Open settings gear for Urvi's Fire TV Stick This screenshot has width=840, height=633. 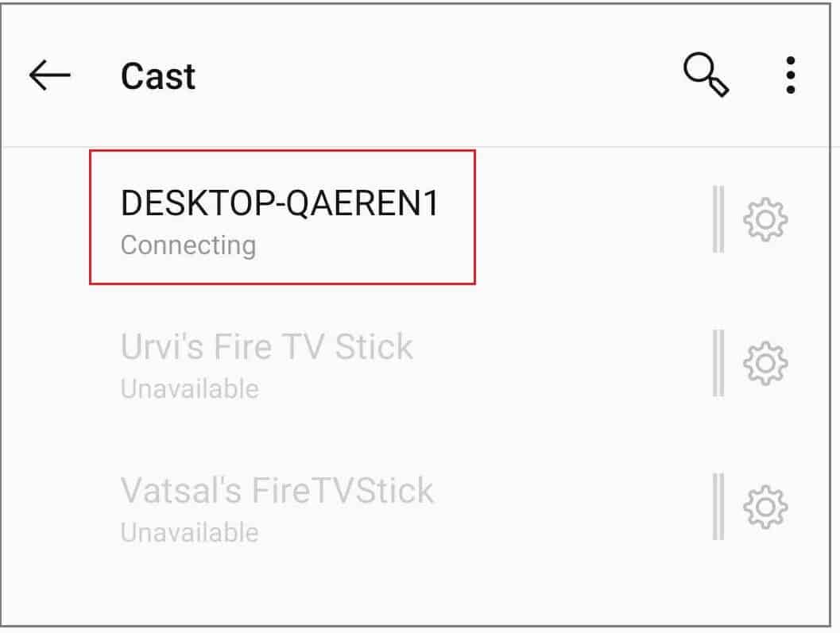(x=765, y=363)
